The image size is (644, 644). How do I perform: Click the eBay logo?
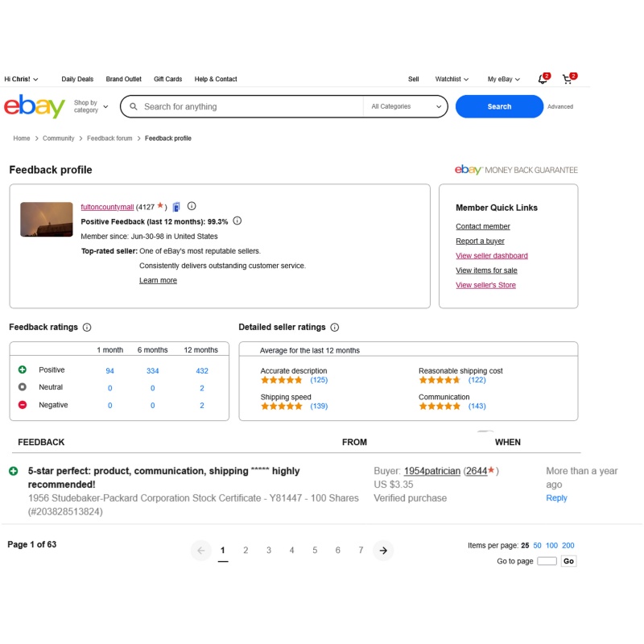click(35, 106)
